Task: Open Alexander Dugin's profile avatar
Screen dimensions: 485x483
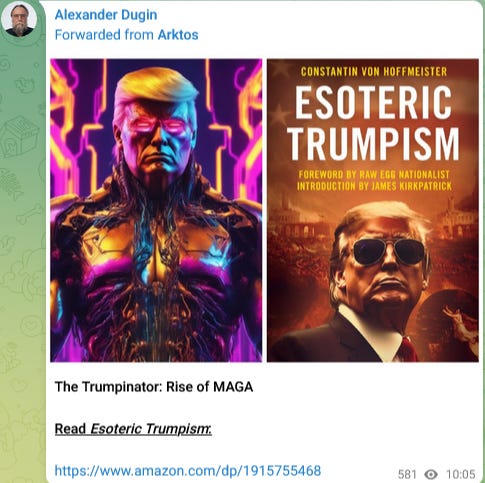Action: 19,19
